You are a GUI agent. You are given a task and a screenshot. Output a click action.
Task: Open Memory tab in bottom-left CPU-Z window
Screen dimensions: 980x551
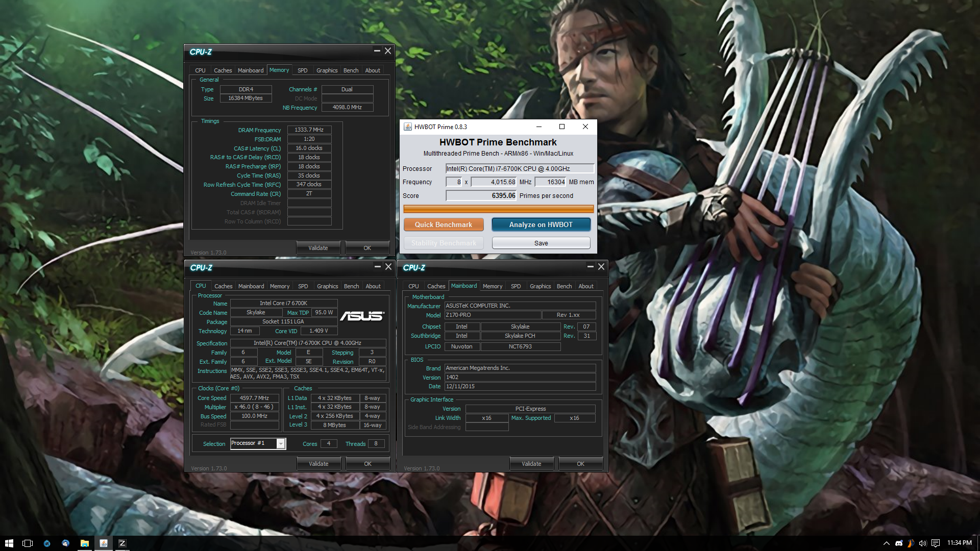click(280, 286)
